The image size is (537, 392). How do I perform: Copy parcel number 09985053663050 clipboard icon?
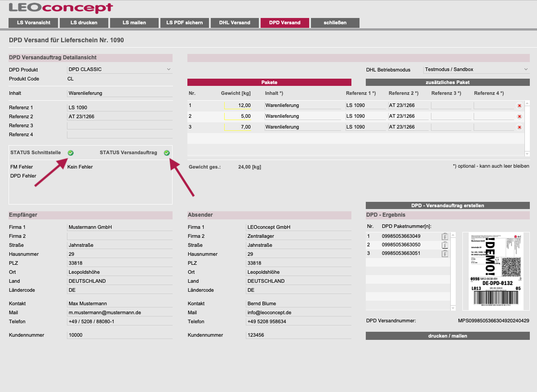444,245
